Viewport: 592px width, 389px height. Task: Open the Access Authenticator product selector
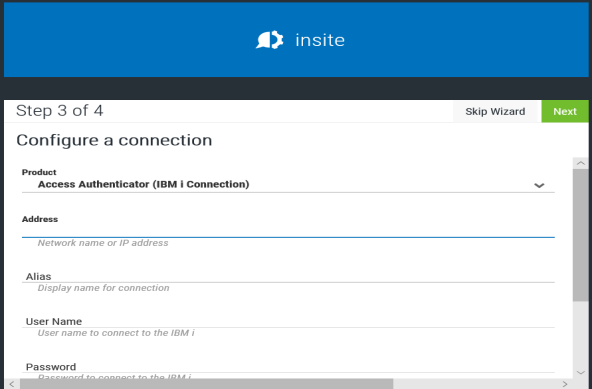click(288, 184)
